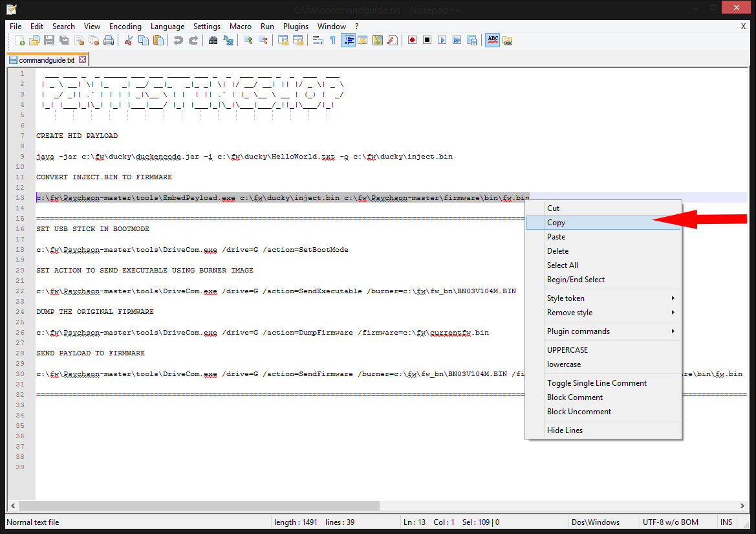The image size is (756, 534).
Task: Close the commandguide.txt tab with red X
Action: (x=82, y=60)
